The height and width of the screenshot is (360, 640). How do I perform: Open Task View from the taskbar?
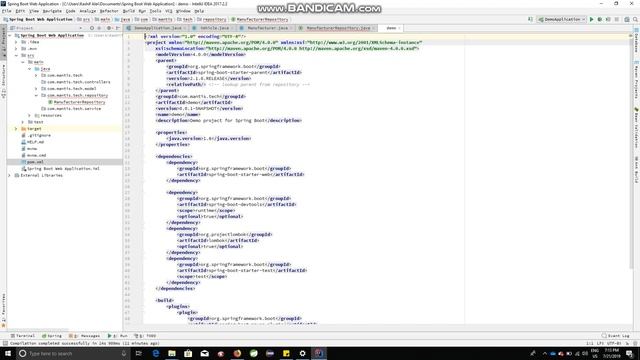point(138,353)
